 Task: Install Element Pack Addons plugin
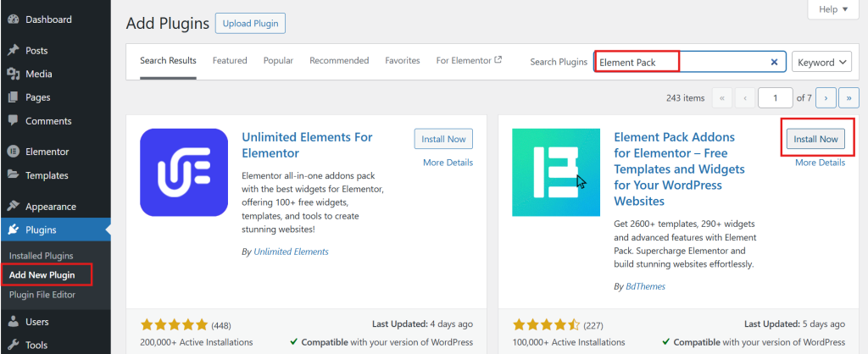tap(815, 139)
